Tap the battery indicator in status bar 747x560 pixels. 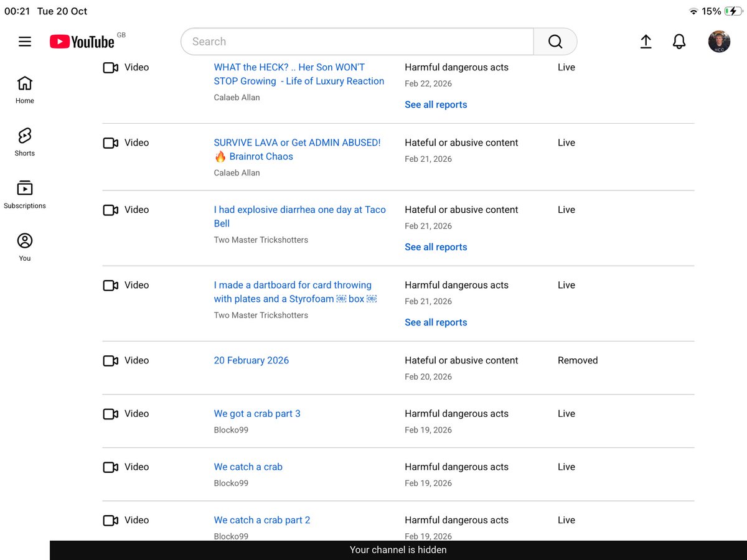(733, 11)
